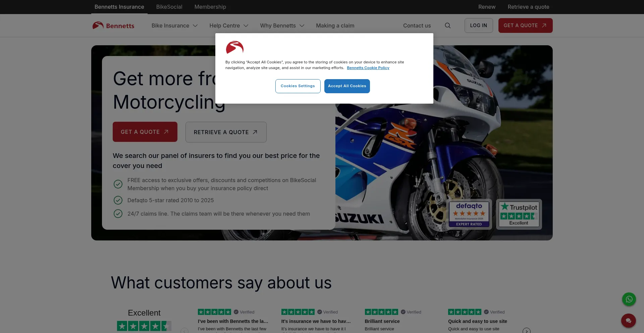Open Cookies Settings
The image size is (644, 333).
pyautogui.click(x=298, y=86)
